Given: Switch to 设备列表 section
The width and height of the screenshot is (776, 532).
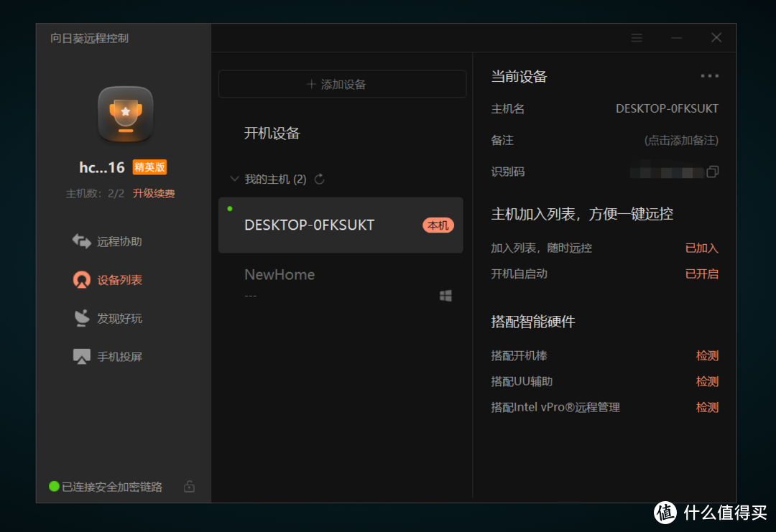Looking at the screenshot, I should (x=107, y=280).
